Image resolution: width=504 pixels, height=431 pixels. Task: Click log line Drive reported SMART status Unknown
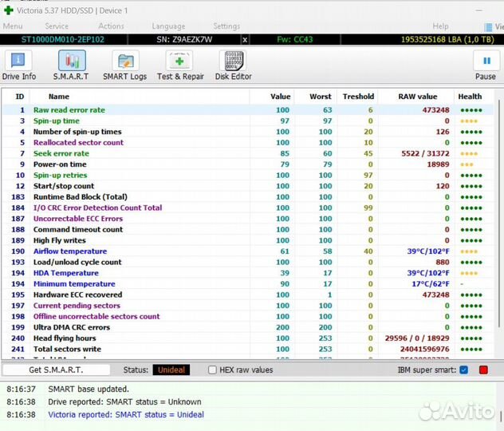(x=124, y=402)
